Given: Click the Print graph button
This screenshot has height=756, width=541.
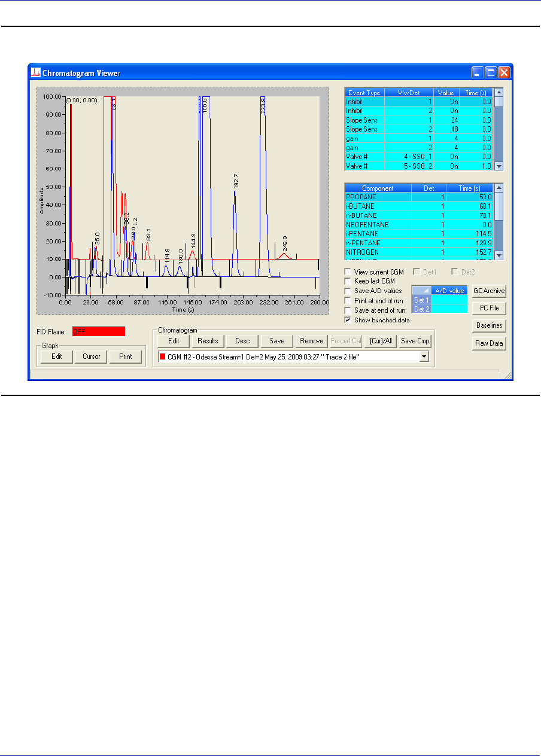Looking at the screenshot, I should point(126,357).
